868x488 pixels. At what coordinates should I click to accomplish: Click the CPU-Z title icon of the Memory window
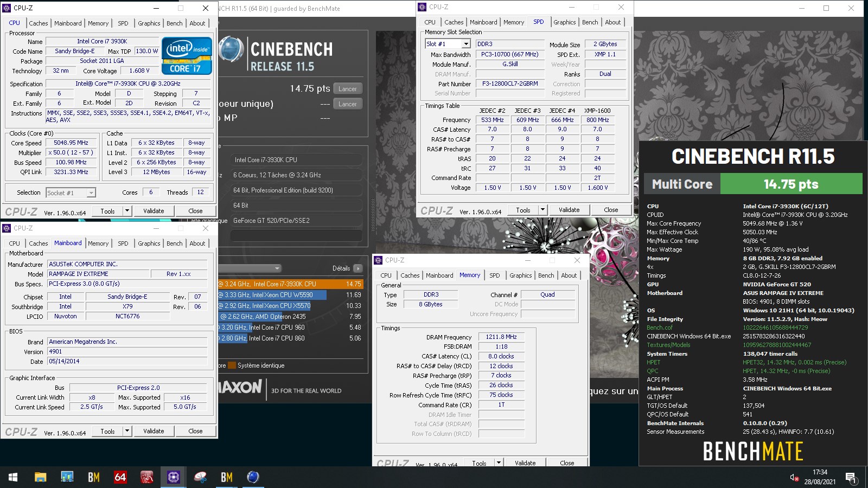point(378,260)
